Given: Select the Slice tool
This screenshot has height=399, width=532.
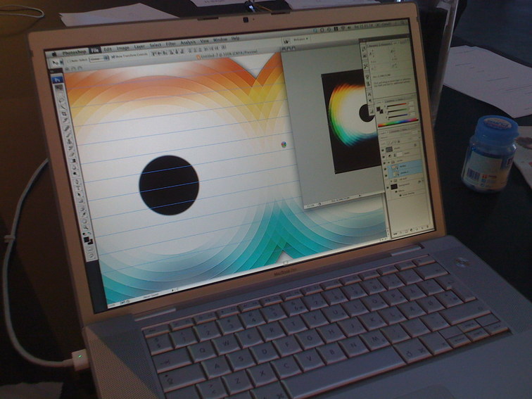Looking at the screenshot, I should click(x=65, y=120).
